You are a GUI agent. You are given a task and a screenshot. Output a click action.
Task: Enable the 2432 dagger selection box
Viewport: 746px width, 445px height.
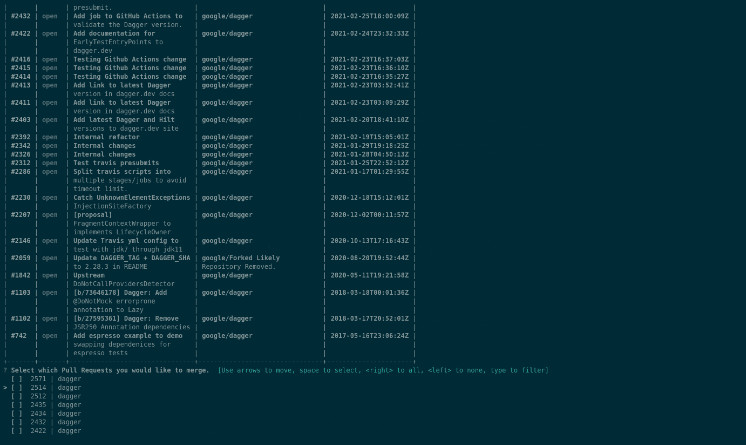[x=17, y=422]
